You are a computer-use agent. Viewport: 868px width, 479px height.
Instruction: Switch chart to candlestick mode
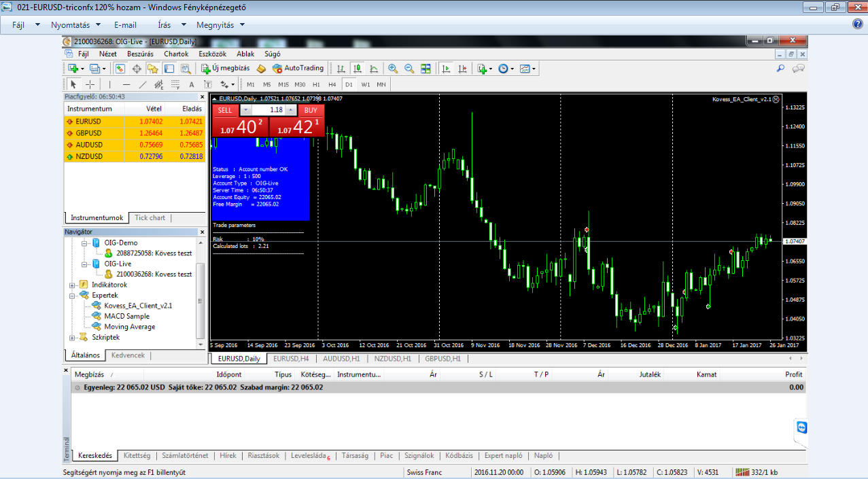point(356,69)
